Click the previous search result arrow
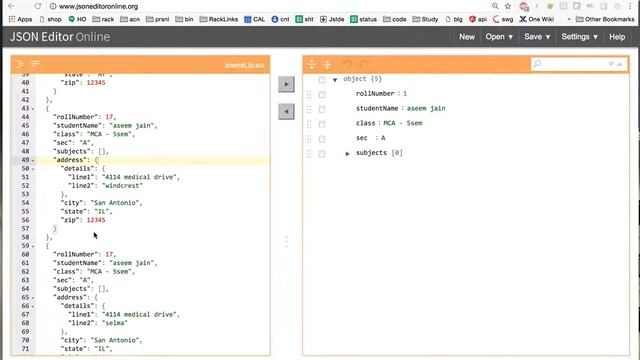Viewport: 640px width, 360px height. [620, 64]
